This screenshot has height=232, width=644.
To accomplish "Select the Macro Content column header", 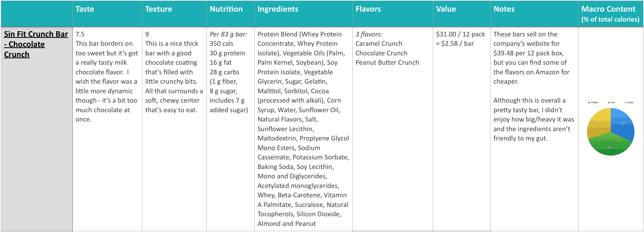I will [610, 14].
